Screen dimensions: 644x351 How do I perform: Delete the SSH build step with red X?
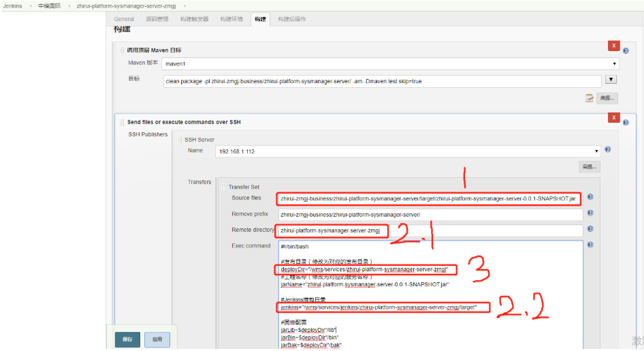point(613,117)
